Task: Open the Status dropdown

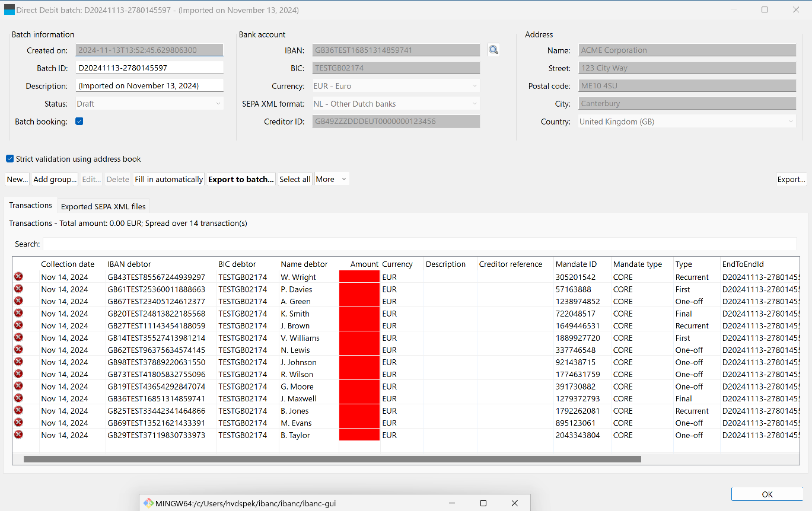Action: (x=149, y=104)
